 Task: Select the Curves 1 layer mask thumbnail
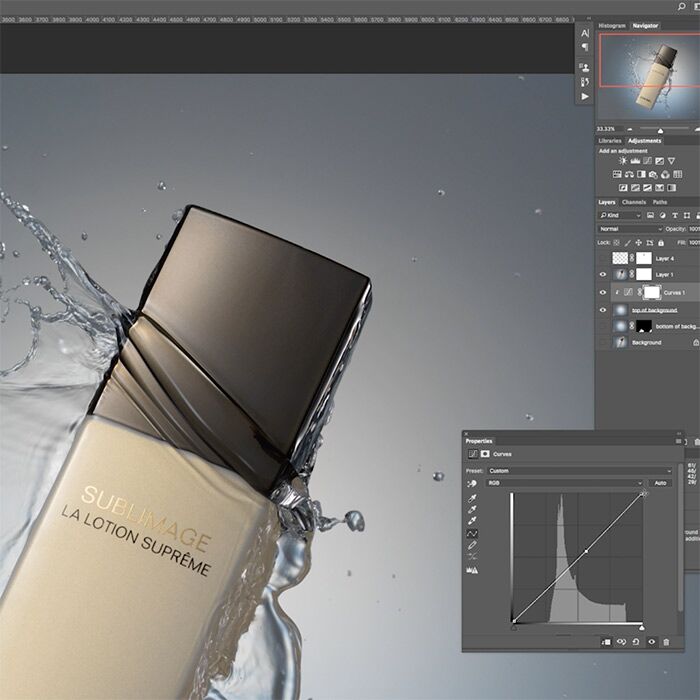click(x=650, y=292)
